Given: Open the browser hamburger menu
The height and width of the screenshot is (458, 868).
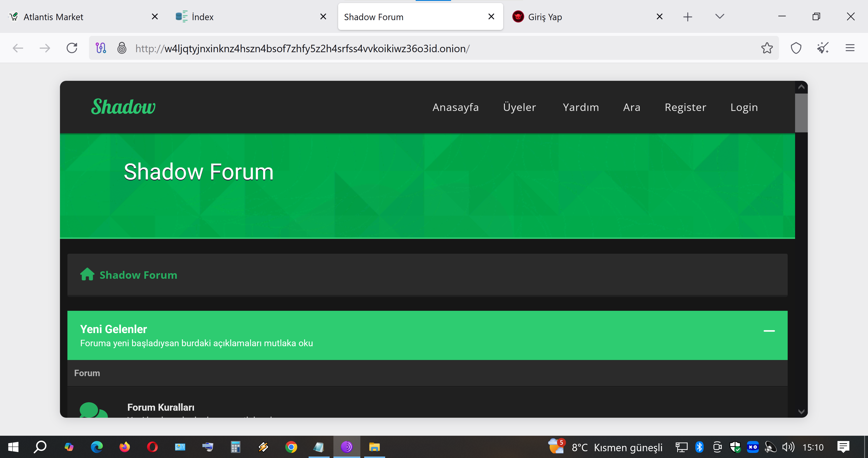Looking at the screenshot, I should click(850, 48).
